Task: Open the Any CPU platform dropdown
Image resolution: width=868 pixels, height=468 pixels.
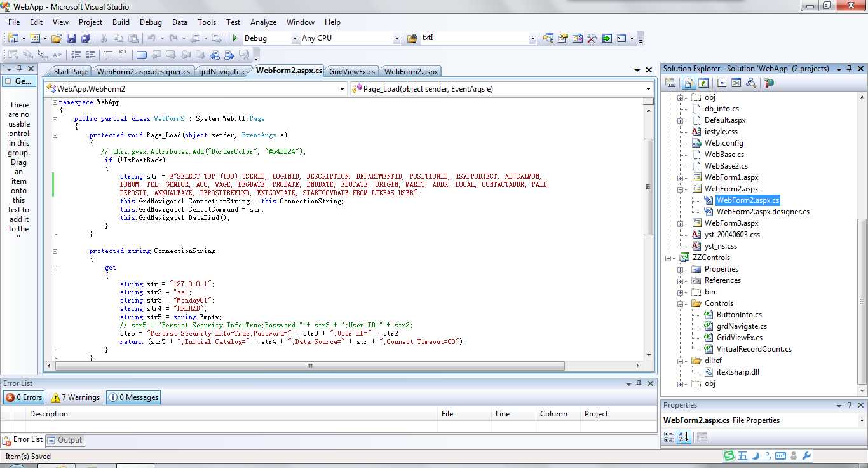Action: point(397,38)
